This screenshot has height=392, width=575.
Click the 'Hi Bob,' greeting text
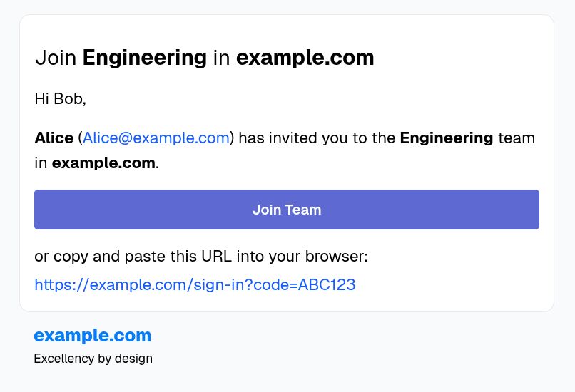(60, 99)
